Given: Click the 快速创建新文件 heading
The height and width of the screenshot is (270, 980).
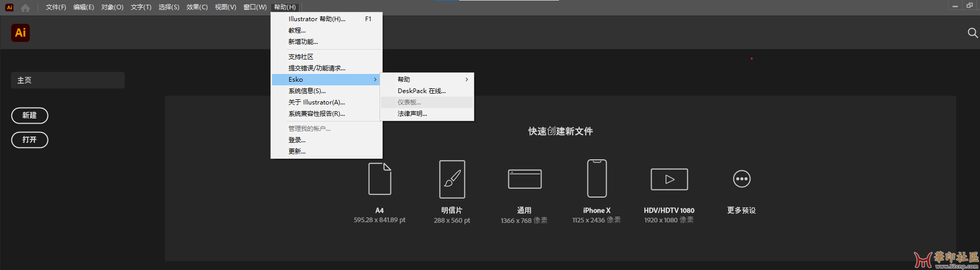Looking at the screenshot, I should point(561,131).
